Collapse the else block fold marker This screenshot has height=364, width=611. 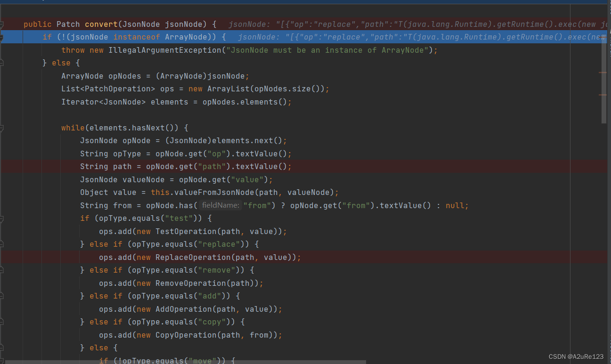click(1, 63)
